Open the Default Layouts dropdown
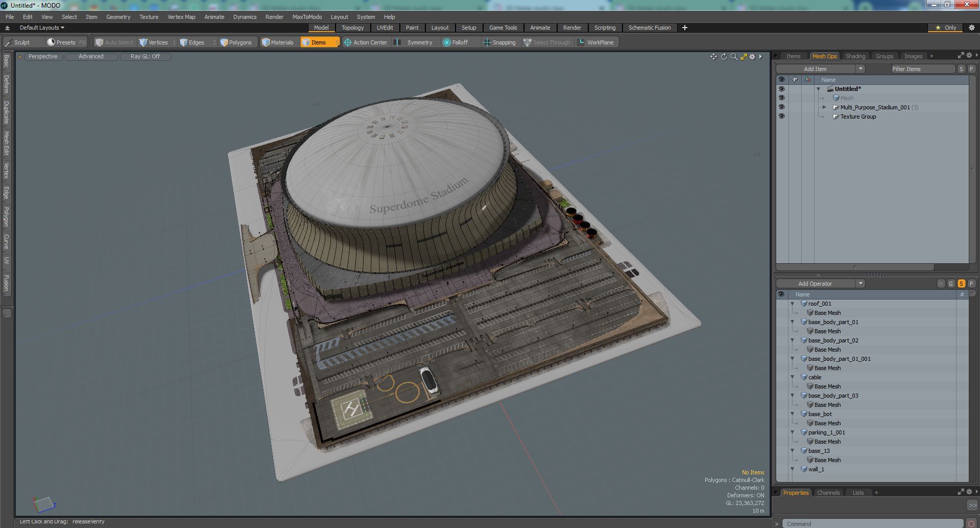This screenshot has width=980, height=528. pos(42,28)
